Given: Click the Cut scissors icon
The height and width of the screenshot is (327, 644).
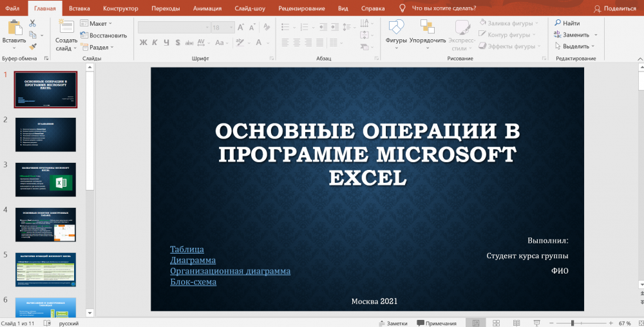Looking at the screenshot, I should pyautogui.click(x=33, y=23).
